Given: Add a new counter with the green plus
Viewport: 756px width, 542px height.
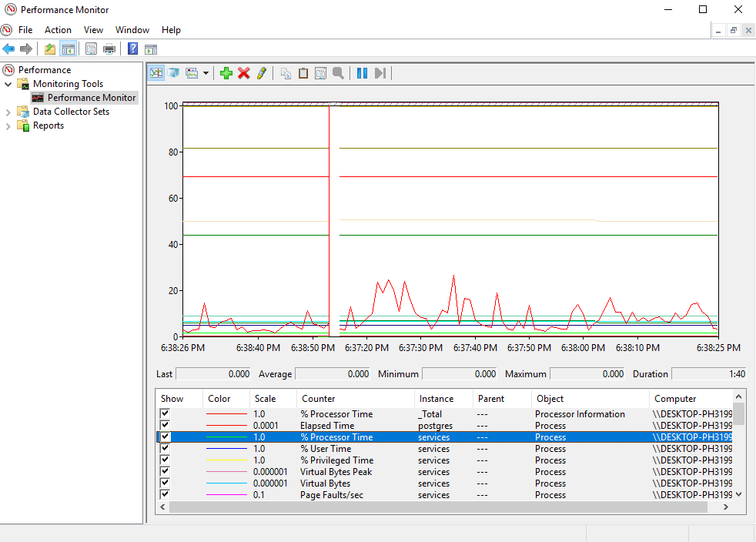Looking at the screenshot, I should coord(226,72).
